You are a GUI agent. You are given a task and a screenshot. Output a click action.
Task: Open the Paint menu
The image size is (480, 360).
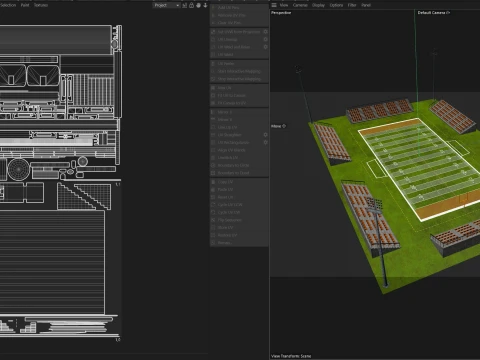[x=25, y=5]
